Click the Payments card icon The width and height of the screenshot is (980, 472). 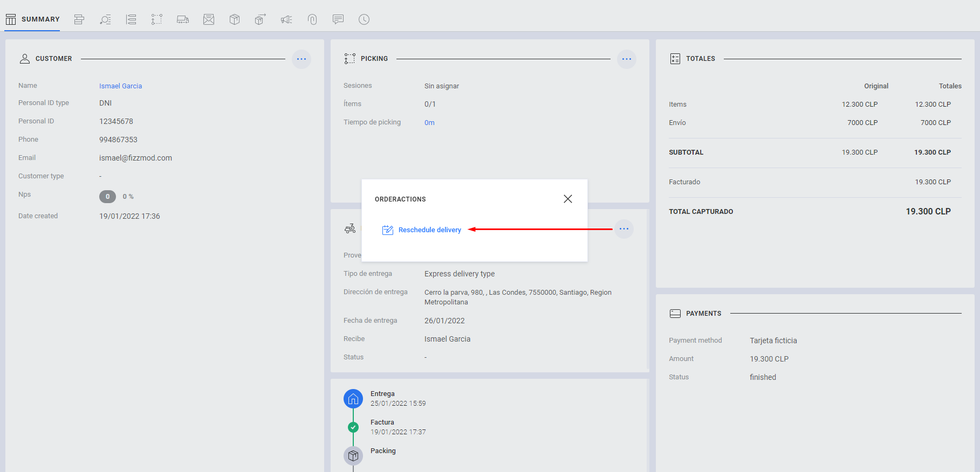coord(675,314)
